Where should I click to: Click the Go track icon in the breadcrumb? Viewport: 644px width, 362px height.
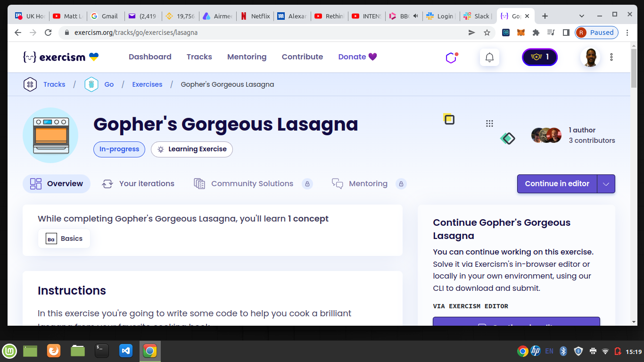[91, 84]
